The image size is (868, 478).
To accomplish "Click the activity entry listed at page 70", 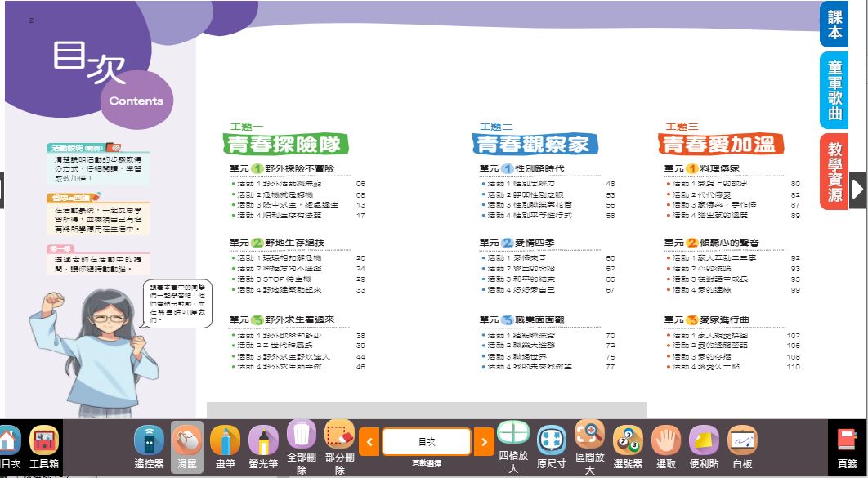I will 548,335.
